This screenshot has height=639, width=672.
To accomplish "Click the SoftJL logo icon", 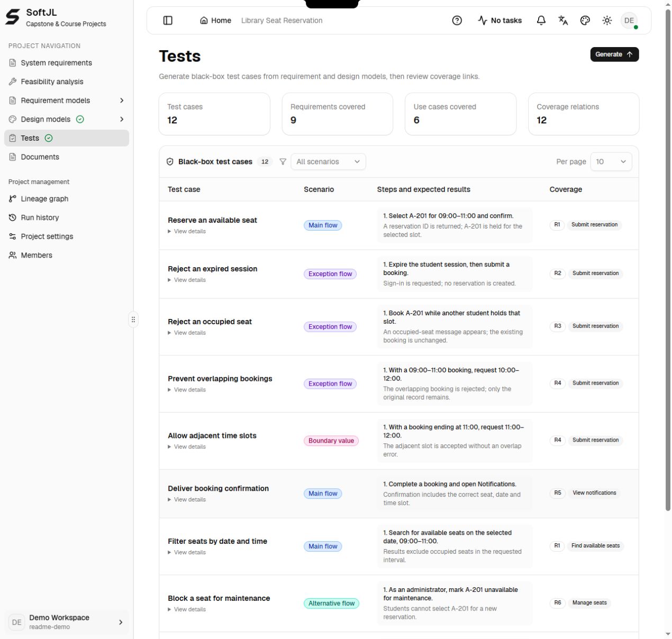I will pyautogui.click(x=13, y=17).
